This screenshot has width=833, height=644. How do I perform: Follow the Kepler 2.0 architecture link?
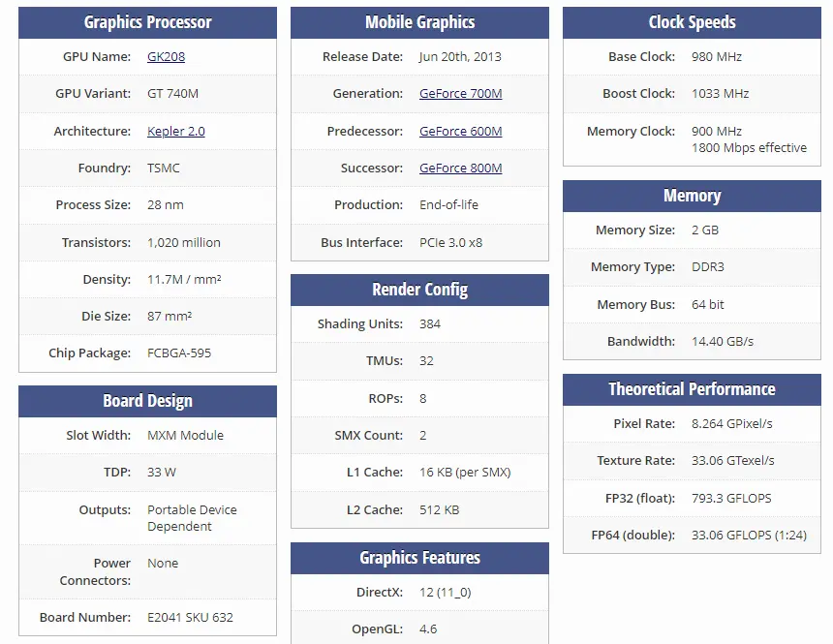point(176,132)
